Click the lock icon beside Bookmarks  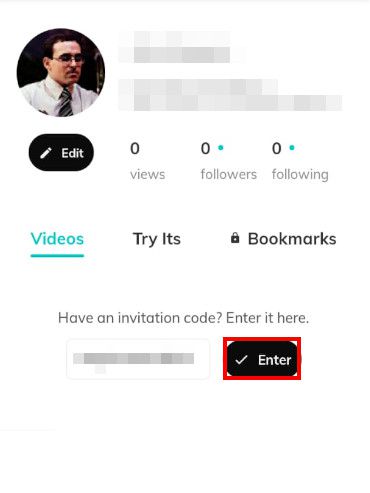(235, 238)
